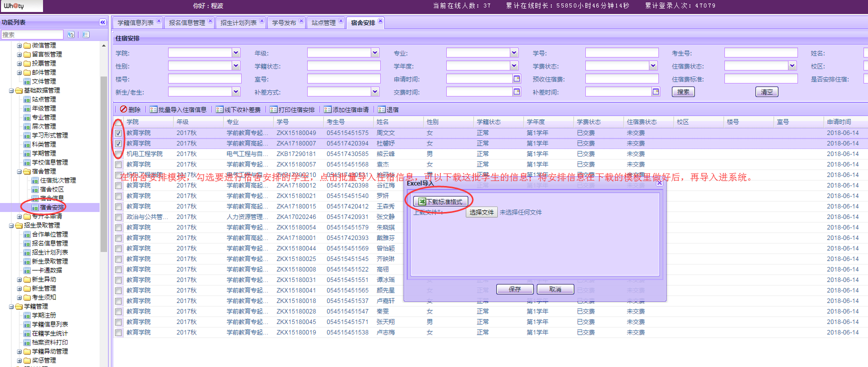Check the row for student 罗妍

click(x=118, y=196)
